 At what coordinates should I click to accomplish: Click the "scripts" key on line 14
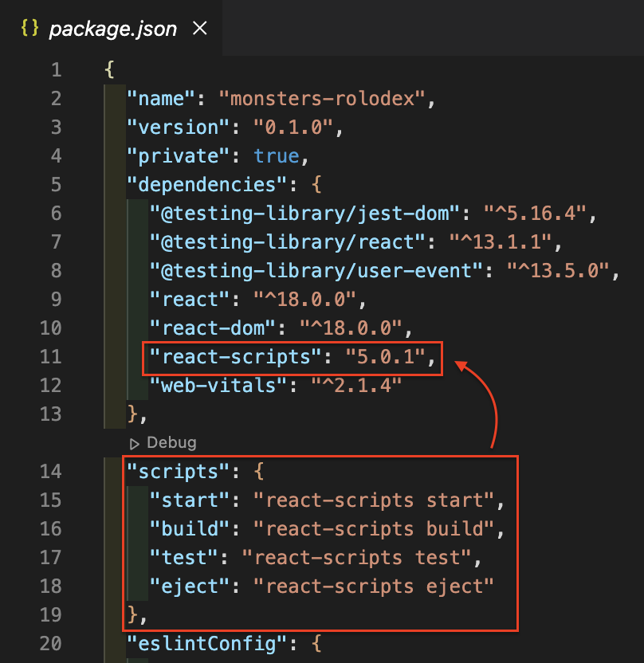178,472
